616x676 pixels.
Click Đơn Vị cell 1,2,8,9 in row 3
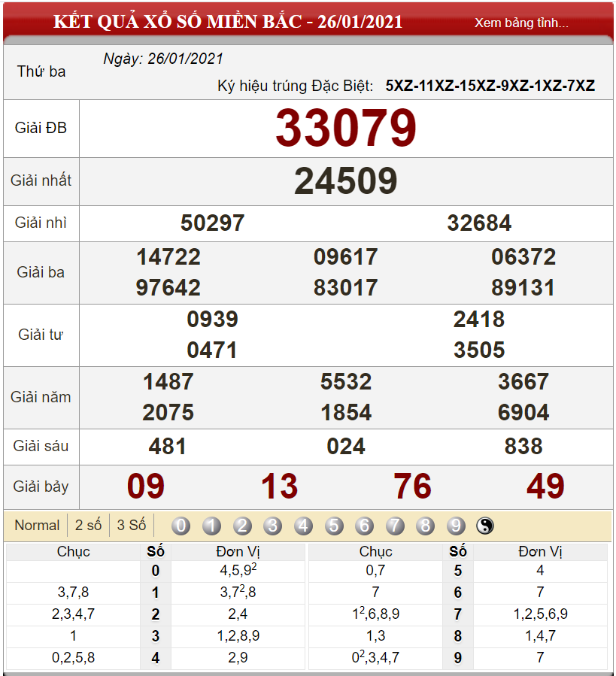click(x=238, y=636)
